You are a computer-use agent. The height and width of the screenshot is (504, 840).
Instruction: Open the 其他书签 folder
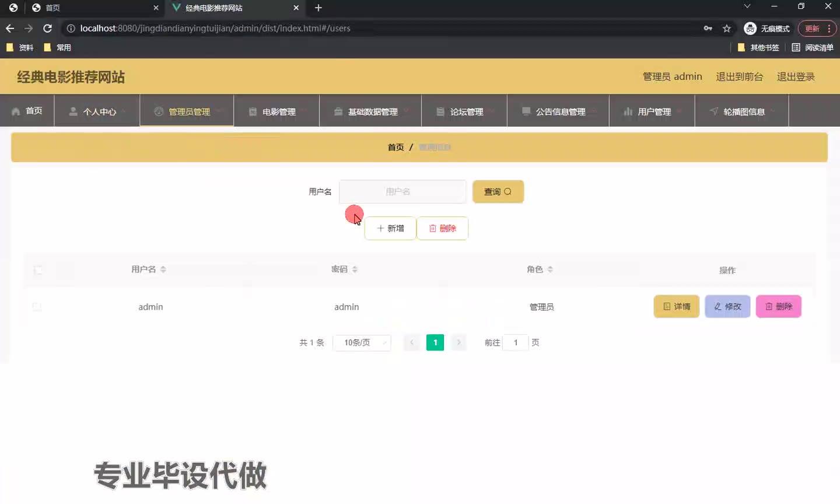(758, 47)
